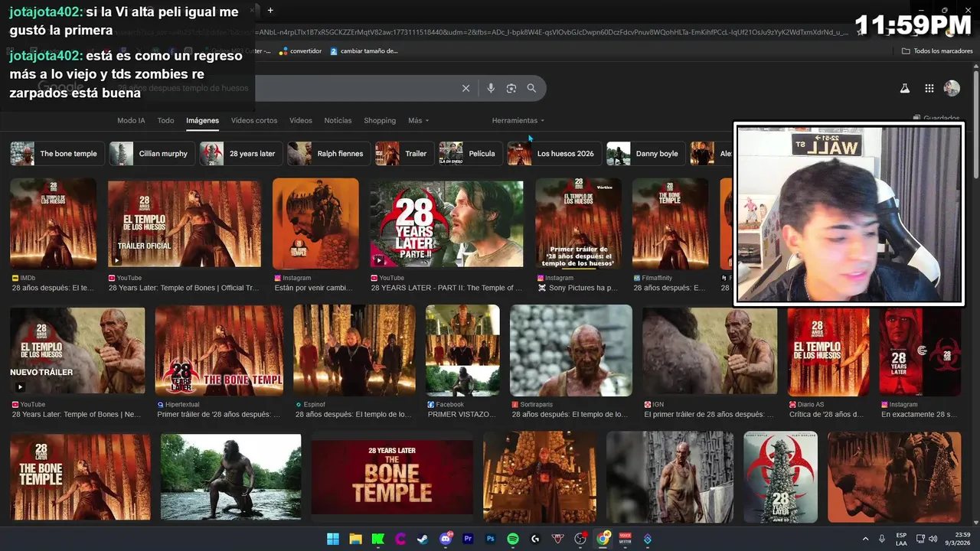Open IGN 'El primer tráiler' image result
The image size is (980, 551).
[710, 350]
